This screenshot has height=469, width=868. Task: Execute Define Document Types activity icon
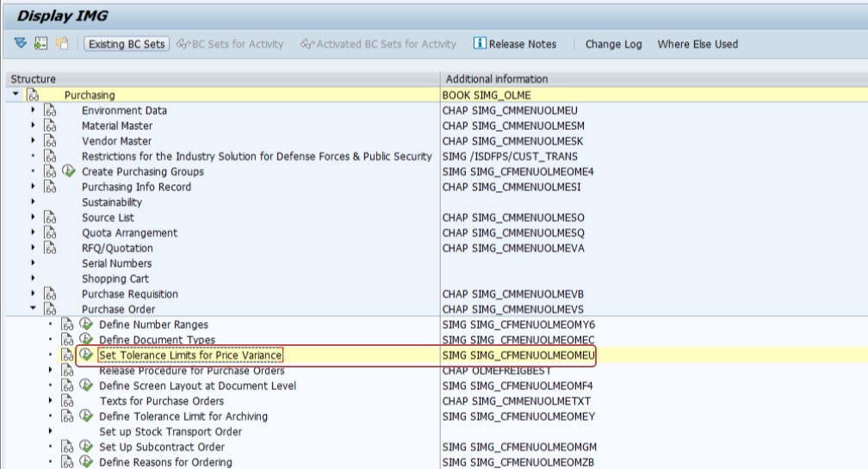[86, 339]
